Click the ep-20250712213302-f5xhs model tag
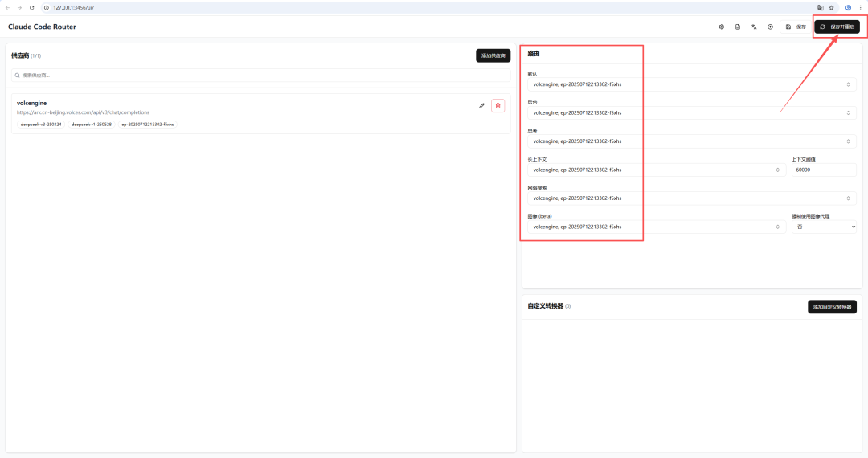The image size is (868, 458). click(x=147, y=125)
